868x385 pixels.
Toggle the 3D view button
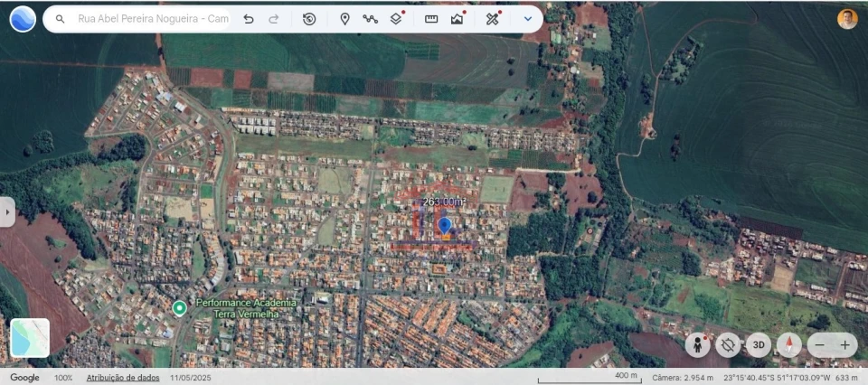pyautogui.click(x=759, y=344)
